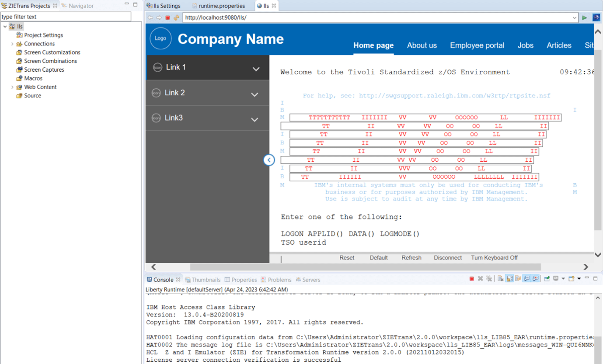Screen dimensions: 603x364
Task: Refresh the internal browser page
Action: (x=176, y=18)
